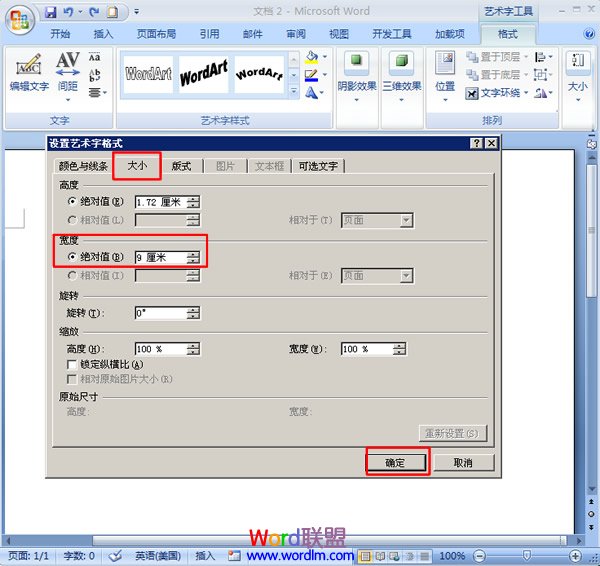Open Shadow Effects (阴影效果)
Screen dimensions: 600x566
pyautogui.click(x=357, y=77)
